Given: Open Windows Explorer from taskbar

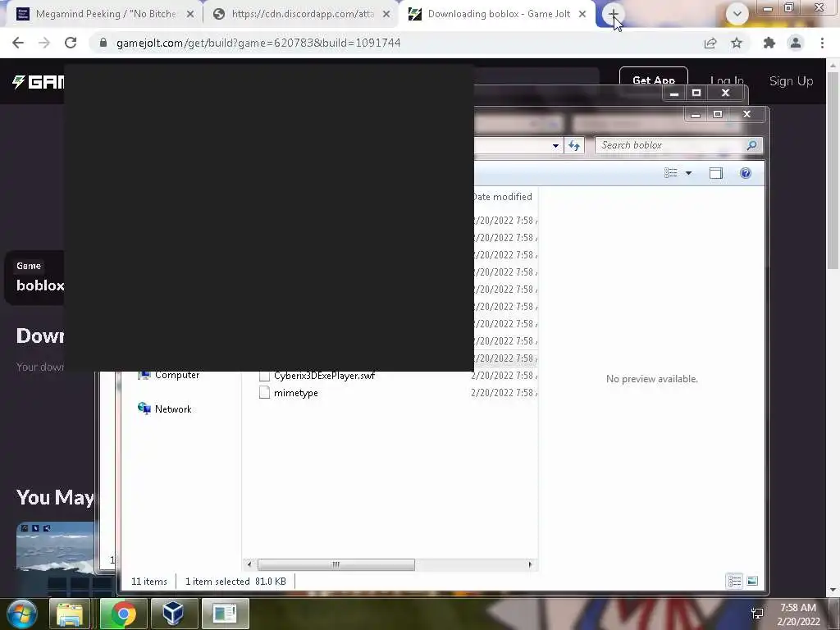Looking at the screenshot, I should point(70,614).
